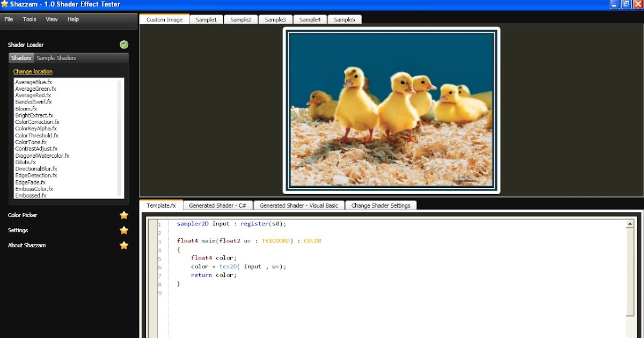The image size is (644, 338).
Task: Switch to the Sample3 image tab
Action: click(275, 19)
